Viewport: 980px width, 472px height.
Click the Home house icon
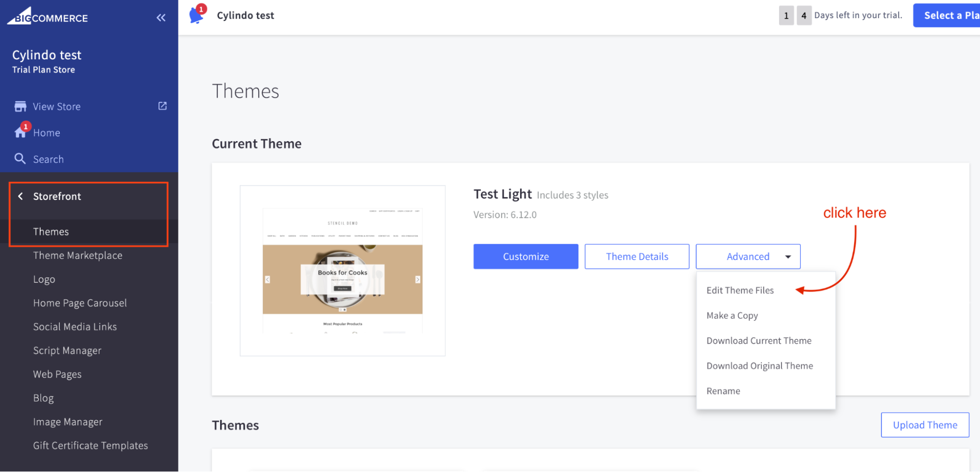[20, 132]
